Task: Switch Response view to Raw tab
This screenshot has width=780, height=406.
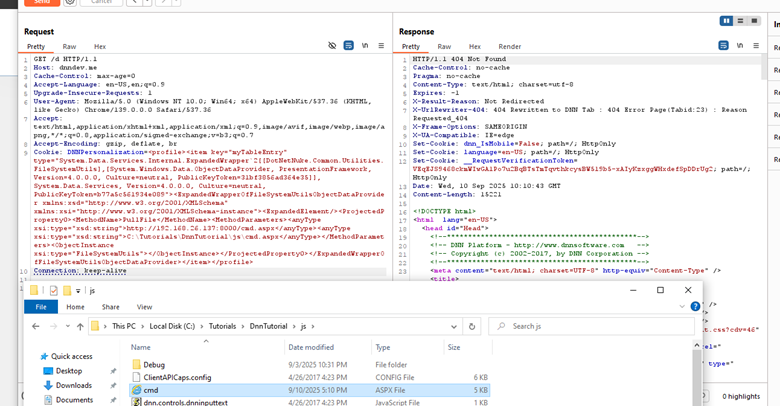Action: click(x=444, y=47)
